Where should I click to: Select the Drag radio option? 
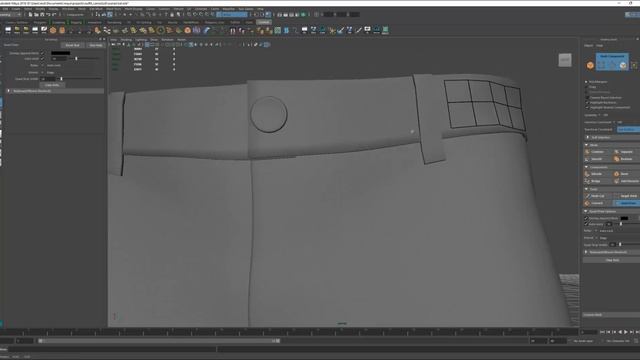pyautogui.click(x=587, y=87)
